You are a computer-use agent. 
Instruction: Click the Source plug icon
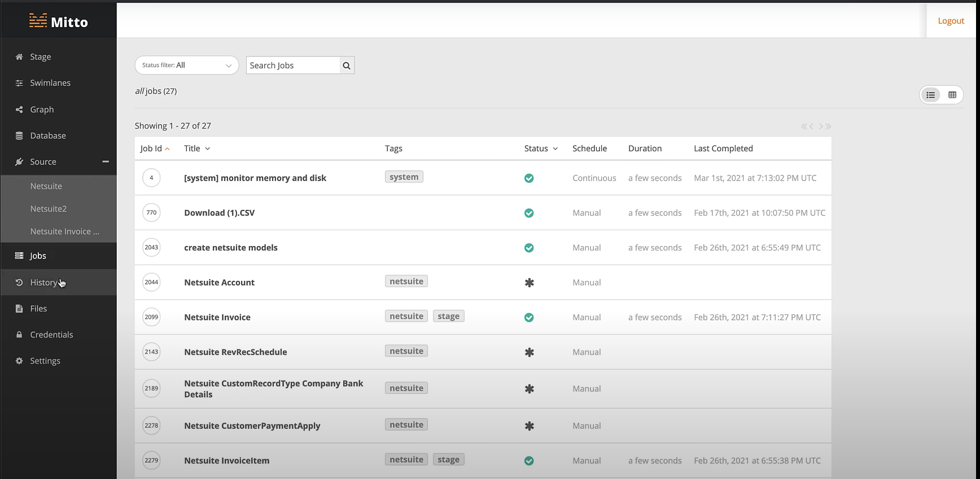pyautogui.click(x=19, y=162)
